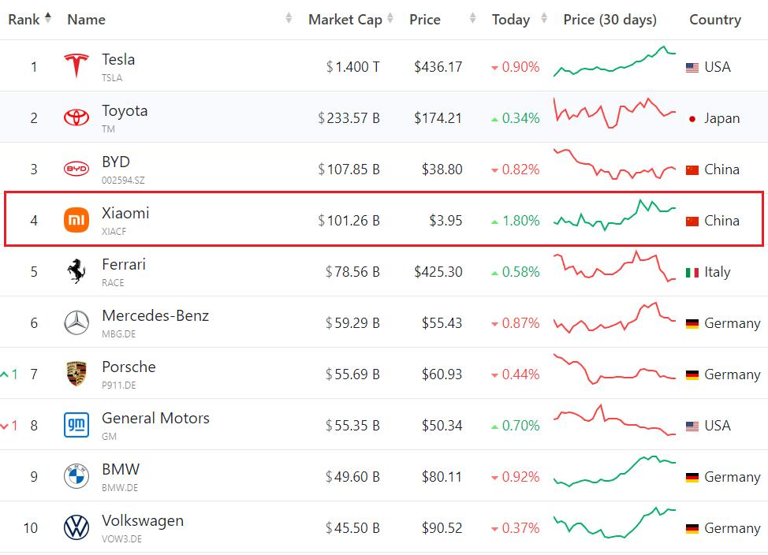Open the BMW company link
The height and width of the screenshot is (555, 768).
[120, 469]
